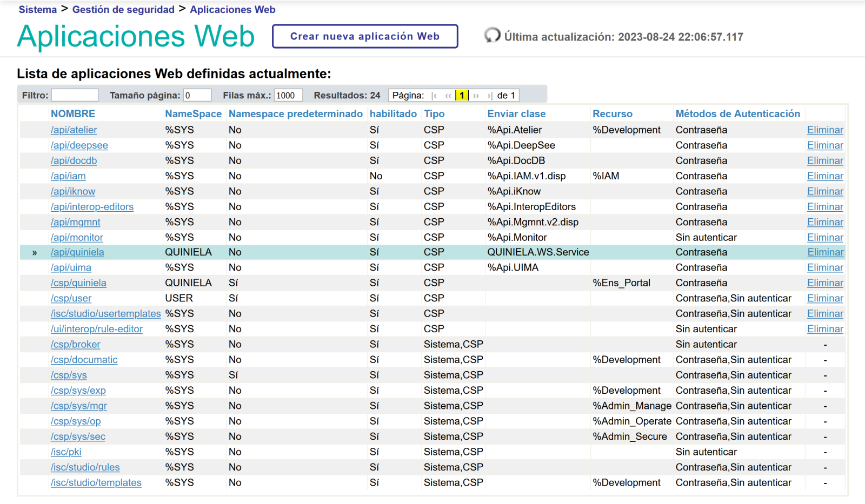Sort by the Métodos de Autenticación header

(x=737, y=114)
